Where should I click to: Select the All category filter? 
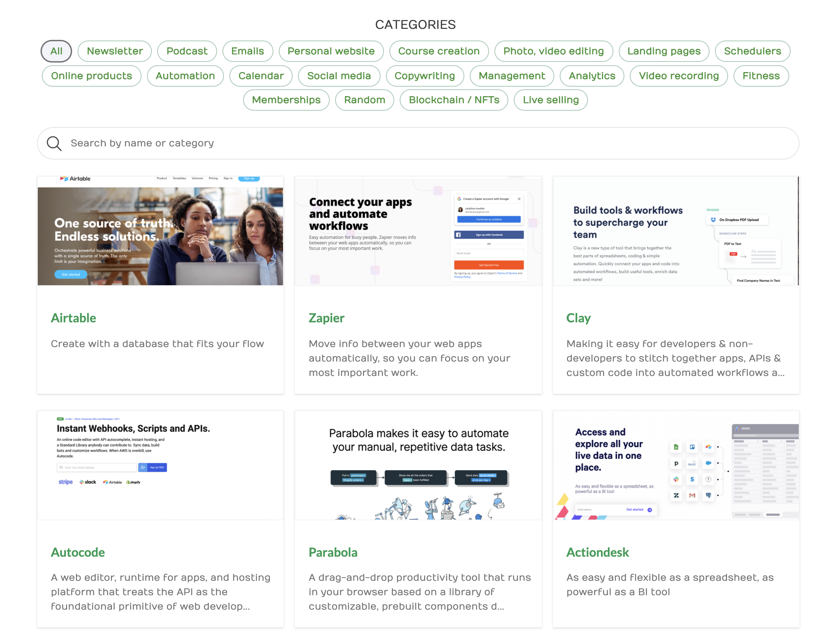[56, 51]
